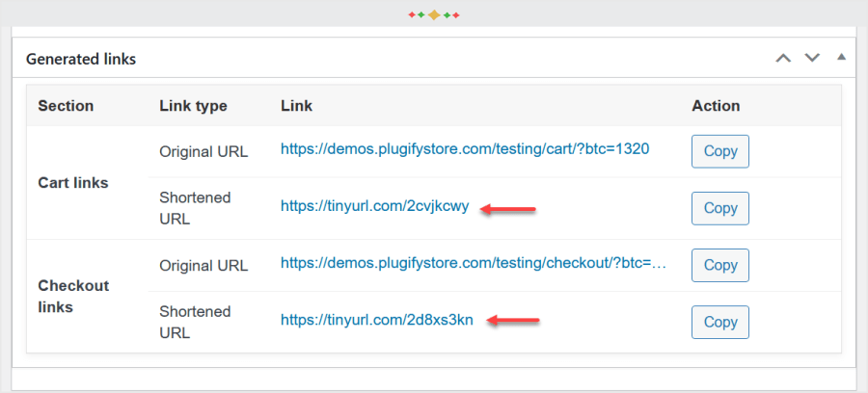Select the Cart links row label

(x=73, y=182)
